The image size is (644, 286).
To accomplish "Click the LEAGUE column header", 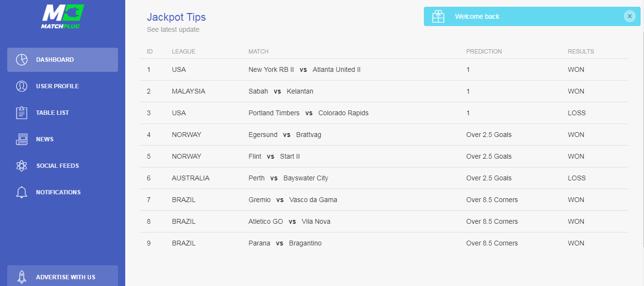I will tap(184, 52).
